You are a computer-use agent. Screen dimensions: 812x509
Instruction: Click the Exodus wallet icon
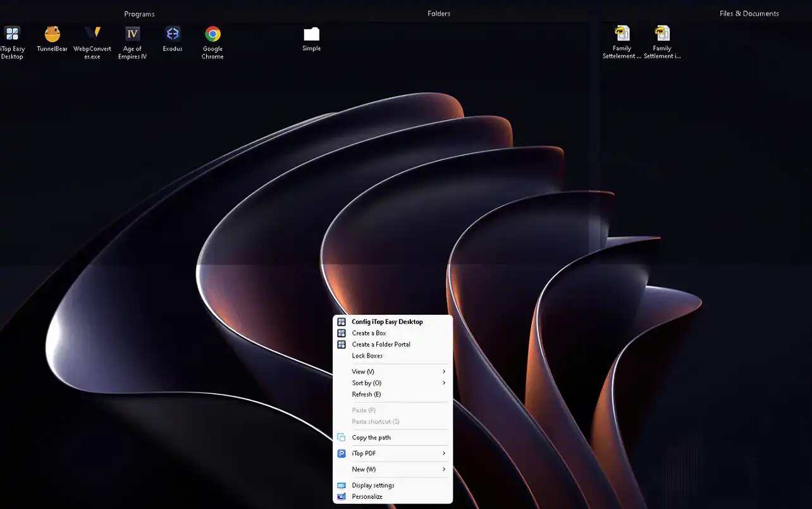point(173,34)
